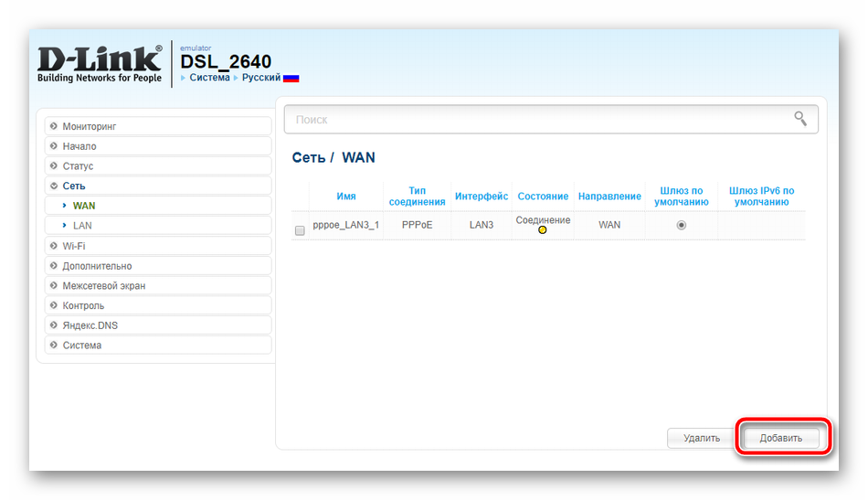Image resolution: width=868 pixels, height=500 pixels.
Task: Click into the Поиск search field
Action: pos(551,119)
